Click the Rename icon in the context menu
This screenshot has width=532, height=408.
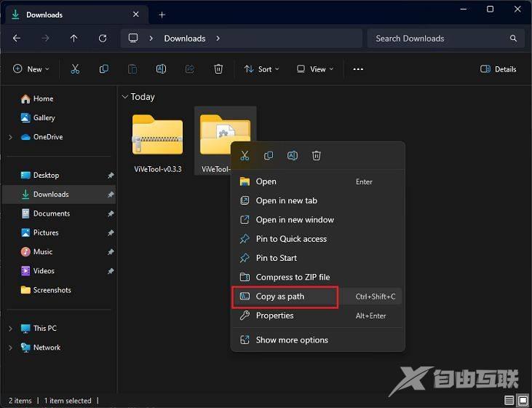pos(293,156)
